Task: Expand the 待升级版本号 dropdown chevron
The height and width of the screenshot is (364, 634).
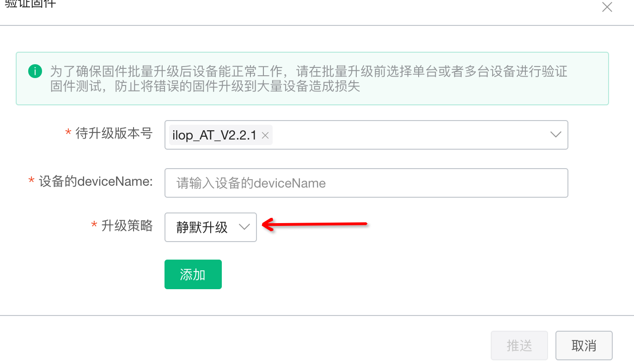Action: coord(556,134)
